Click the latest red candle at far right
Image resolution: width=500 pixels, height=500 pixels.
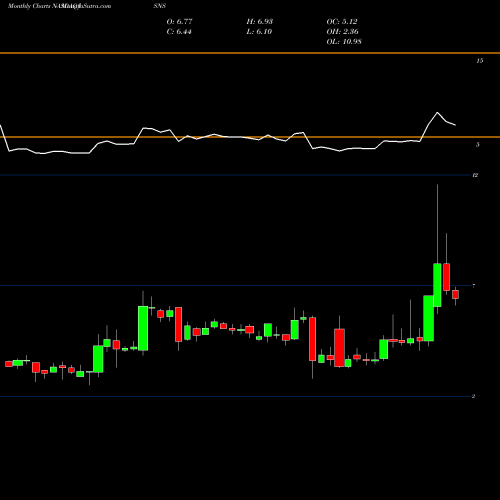(x=455, y=294)
